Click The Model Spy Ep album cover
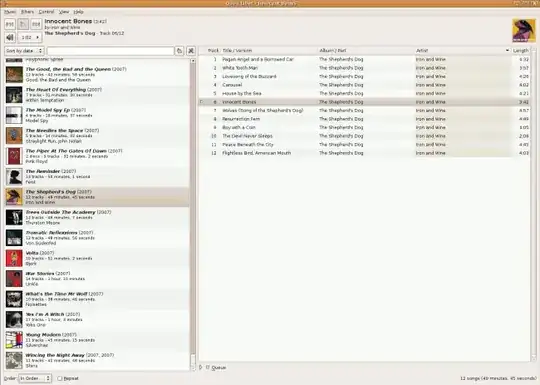540x385 pixels. pyautogui.click(x=14, y=115)
